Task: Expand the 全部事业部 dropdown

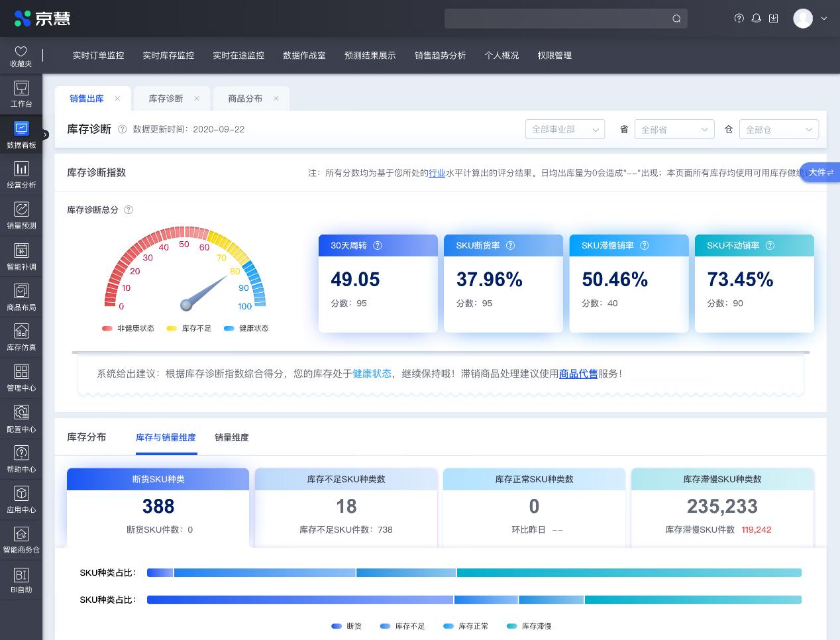Action: pos(564,129)
